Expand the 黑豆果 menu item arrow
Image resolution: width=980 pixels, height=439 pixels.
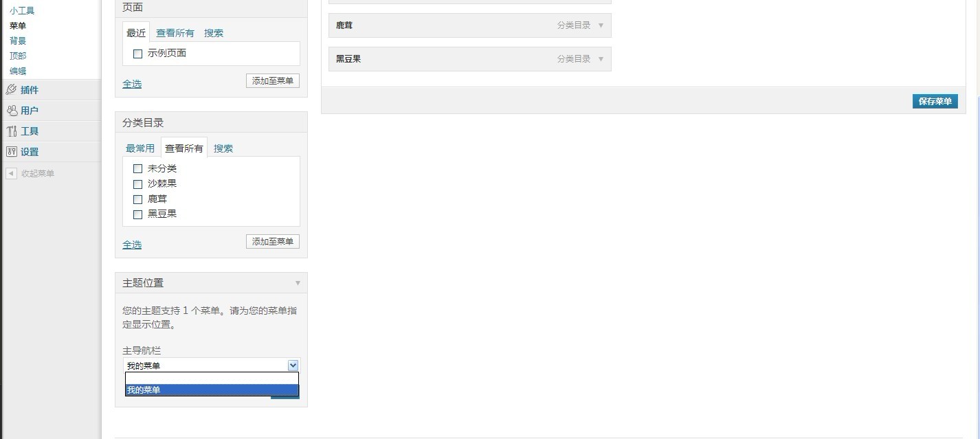pos(601,59)
